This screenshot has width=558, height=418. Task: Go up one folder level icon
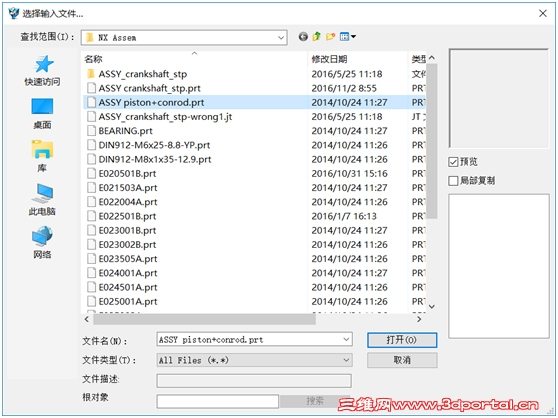point(316,36)
